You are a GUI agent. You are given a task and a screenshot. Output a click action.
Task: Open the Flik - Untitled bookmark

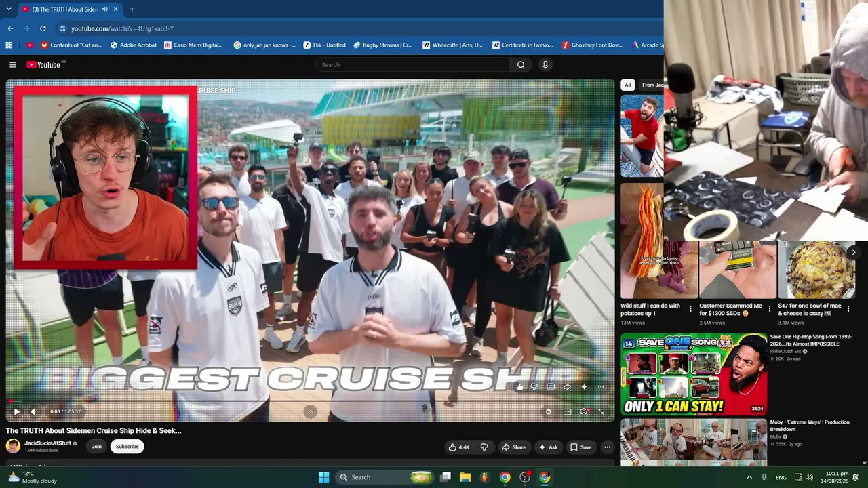click(x=324, y=45)
